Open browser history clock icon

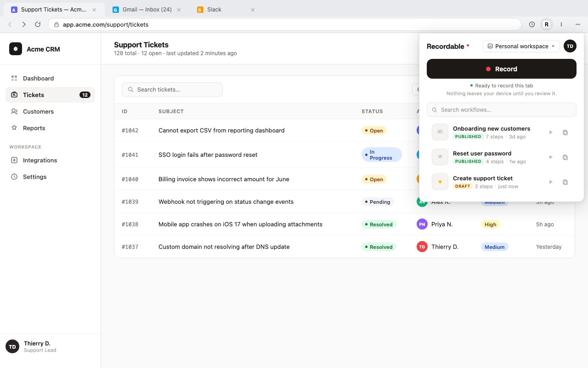[x=532, y=24]
